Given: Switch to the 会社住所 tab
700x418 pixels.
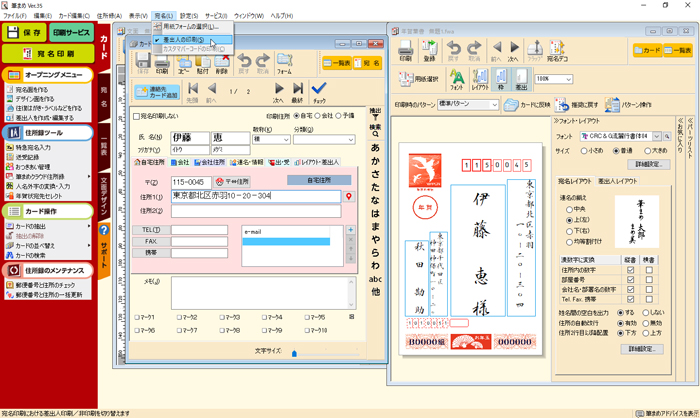Looking at the screenshot, I should click(210, 162).
